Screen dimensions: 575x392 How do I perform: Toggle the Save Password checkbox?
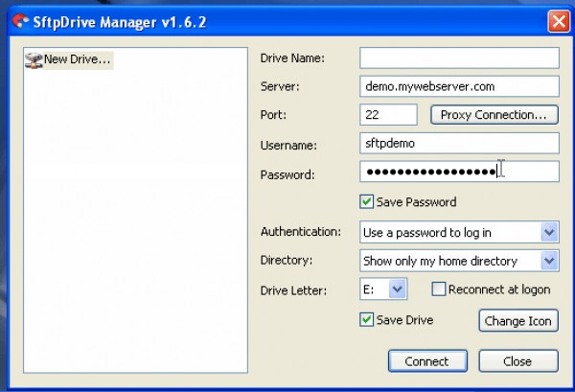point(366,202)
